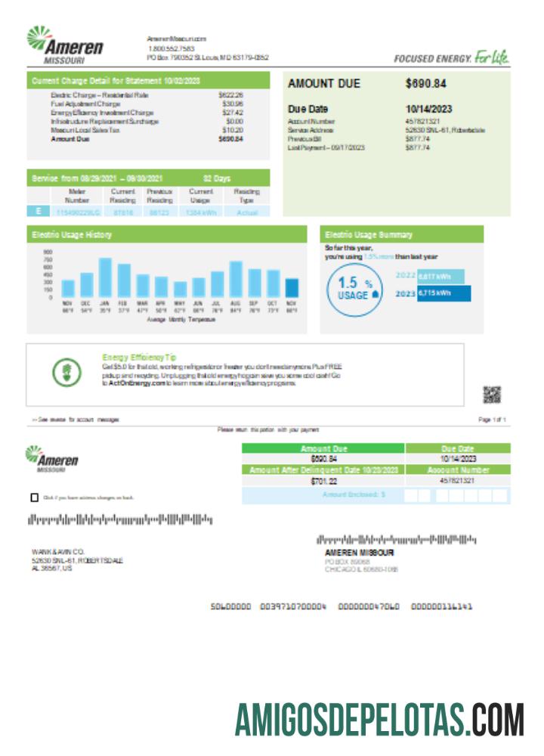Screen dimensions: 544x756
Task: Click the Average Monthly Temperature chart caption
Action: coord(181,319)
